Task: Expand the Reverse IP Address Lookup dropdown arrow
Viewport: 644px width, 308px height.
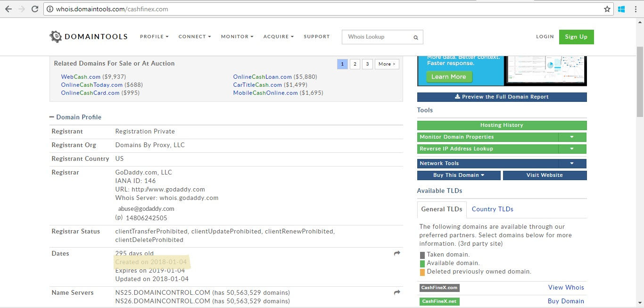Action: pyautogui.click(x=572, y=149)
